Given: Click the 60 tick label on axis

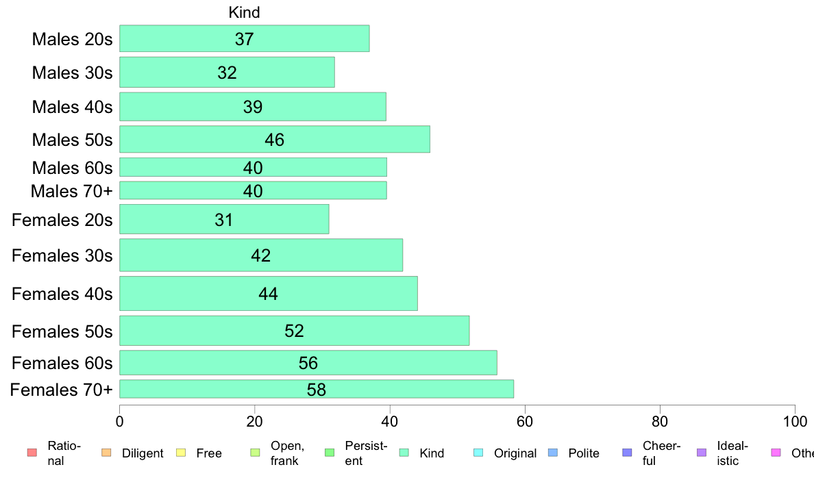Looking at the screenshot, I should coord(525,421).
